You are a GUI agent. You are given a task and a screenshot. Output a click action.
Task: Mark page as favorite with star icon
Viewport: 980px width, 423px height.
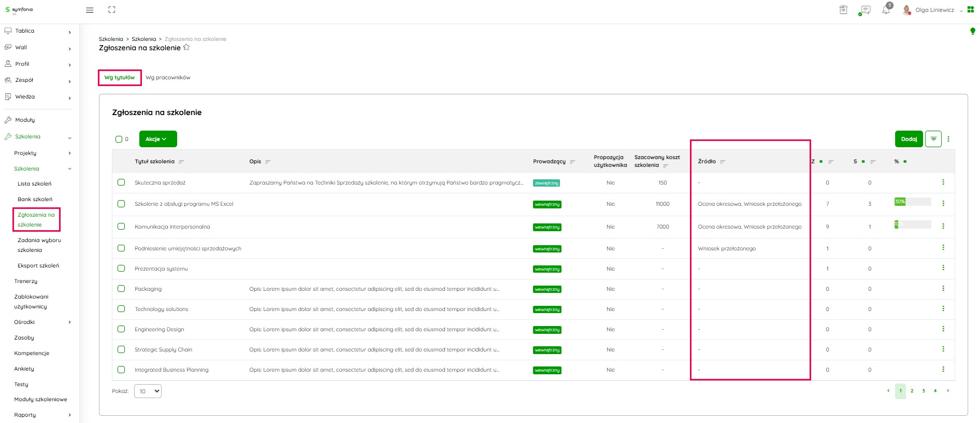pos(186,48)
